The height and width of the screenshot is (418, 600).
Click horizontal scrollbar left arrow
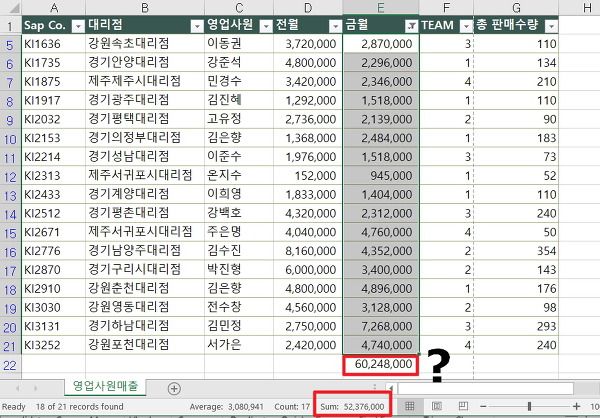(390, 388)
